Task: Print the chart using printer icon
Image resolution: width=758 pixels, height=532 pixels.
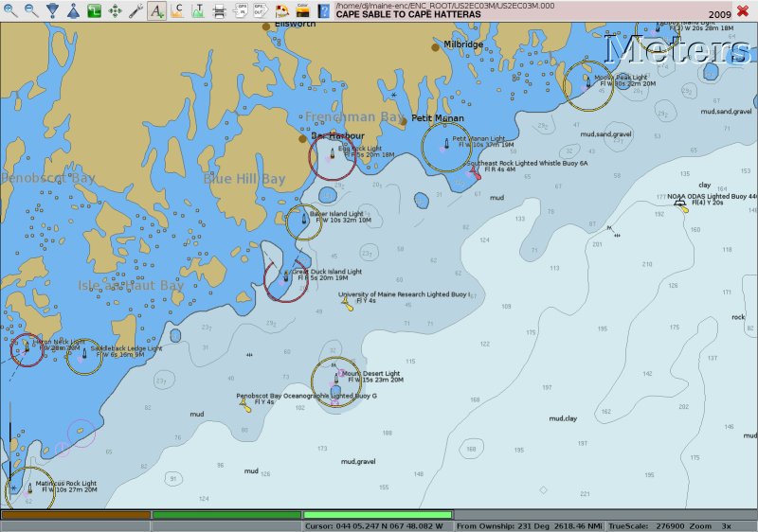Action: [x=219, y=11]
